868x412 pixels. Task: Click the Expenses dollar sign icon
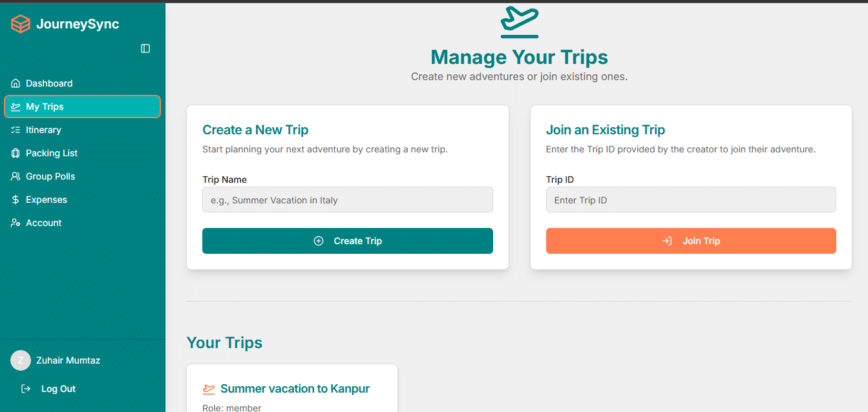pos(16,200)
